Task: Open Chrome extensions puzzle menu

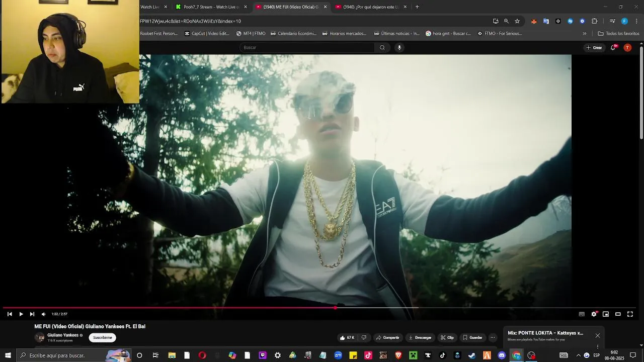Action: [595, 21]
